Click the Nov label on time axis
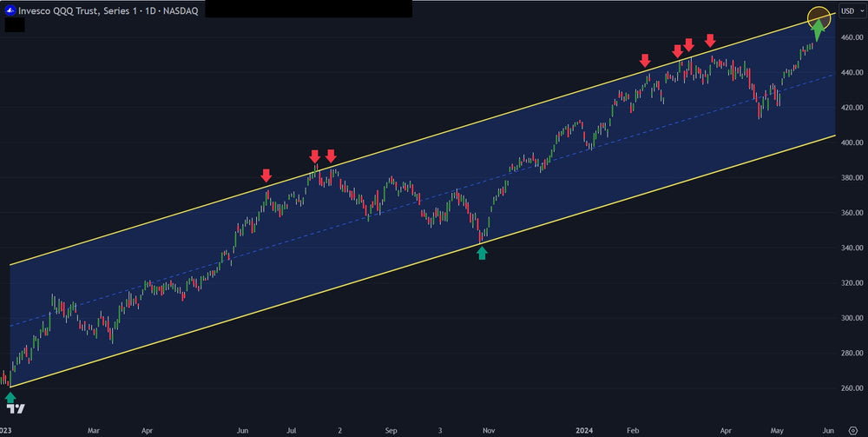This screenshot has height=437, width=868. [489, 429]
